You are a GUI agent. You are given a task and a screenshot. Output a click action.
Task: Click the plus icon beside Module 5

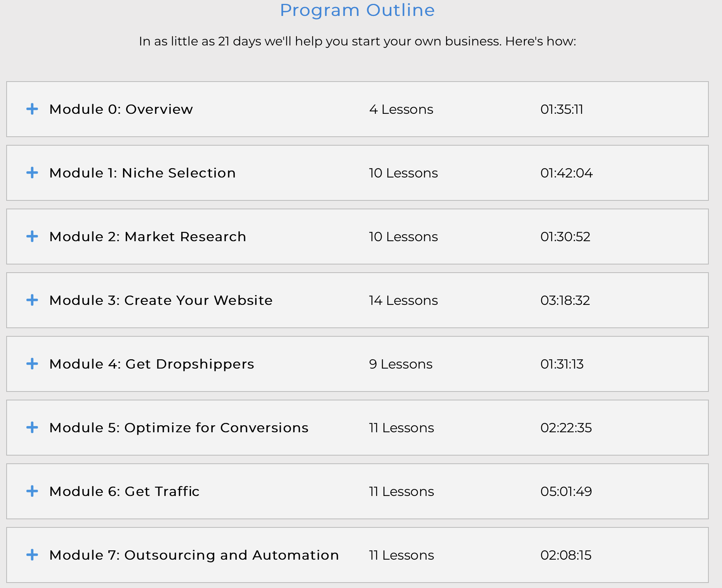point(33,428)
